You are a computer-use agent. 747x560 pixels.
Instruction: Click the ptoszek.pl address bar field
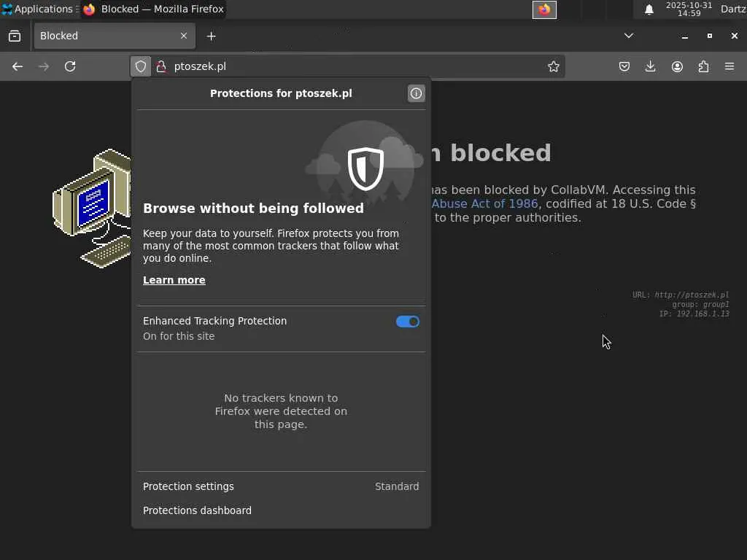pos(350,66)
